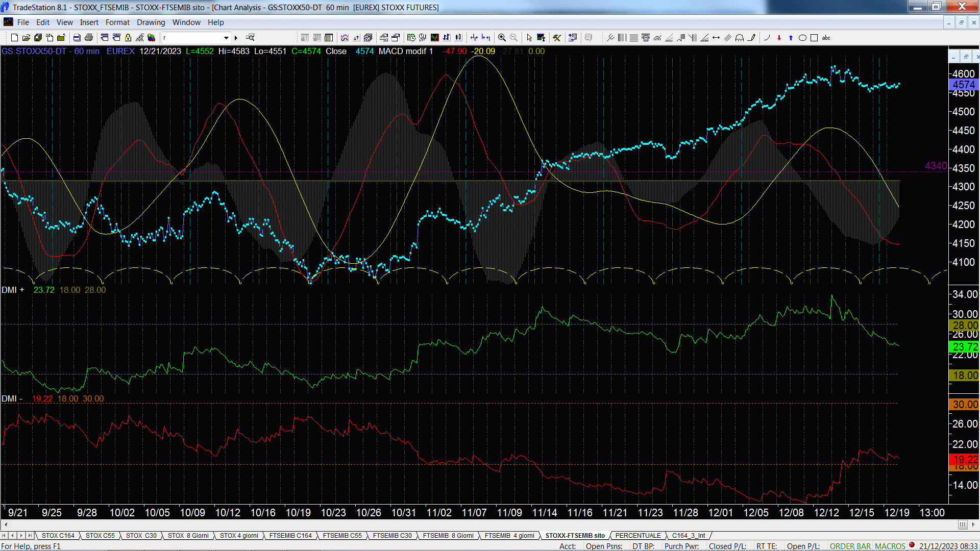Viewport: 980px width, 551px height.
Task: Click the colored cubes icon
Action: coord(151,38)
